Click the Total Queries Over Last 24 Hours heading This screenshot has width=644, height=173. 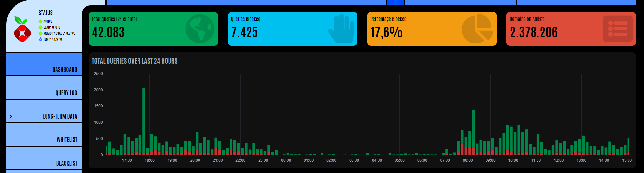(135, 61)
